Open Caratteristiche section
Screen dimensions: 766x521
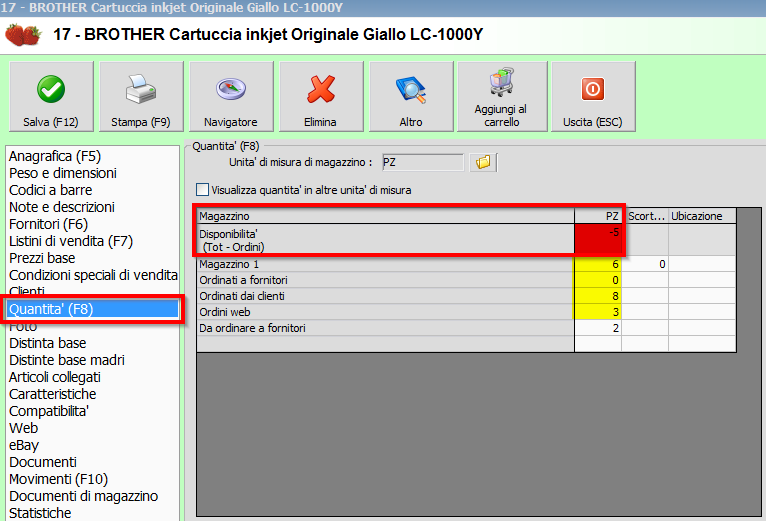coord(53,394)
